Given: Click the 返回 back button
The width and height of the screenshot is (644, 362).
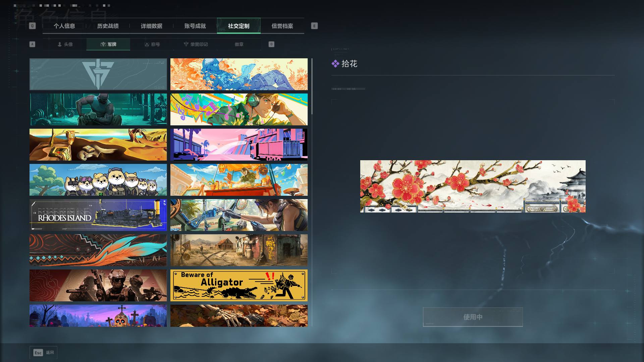Looking at the screenshot, I should (x=44, y=353).
